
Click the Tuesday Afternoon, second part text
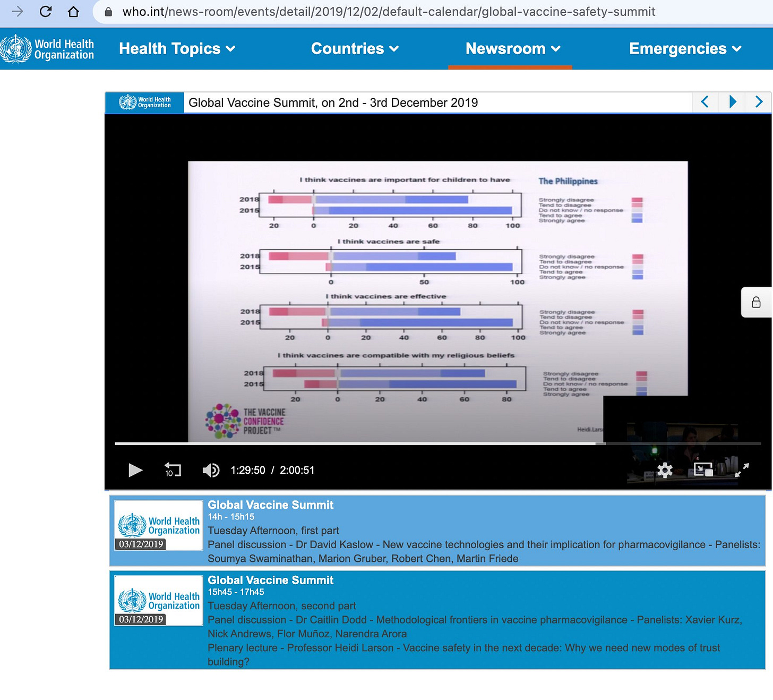[282, 606]
